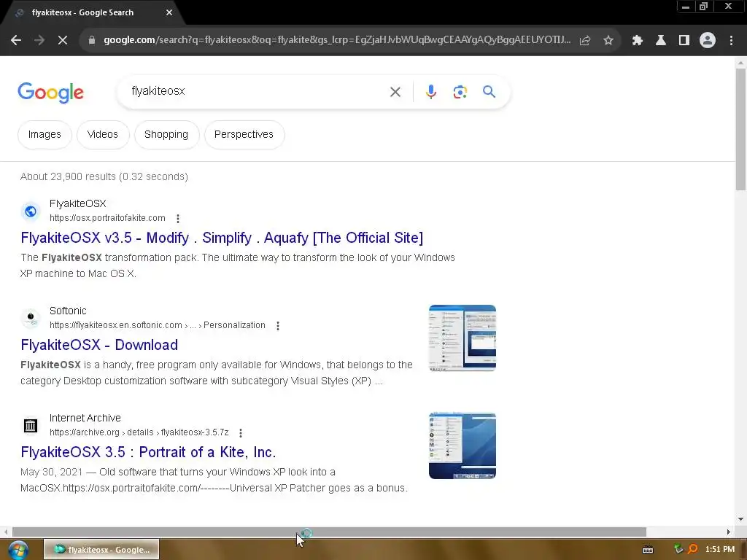The image size is (747, 560).
Task: Click the green tray icon beside the clock
Action: tap(678, 549)
